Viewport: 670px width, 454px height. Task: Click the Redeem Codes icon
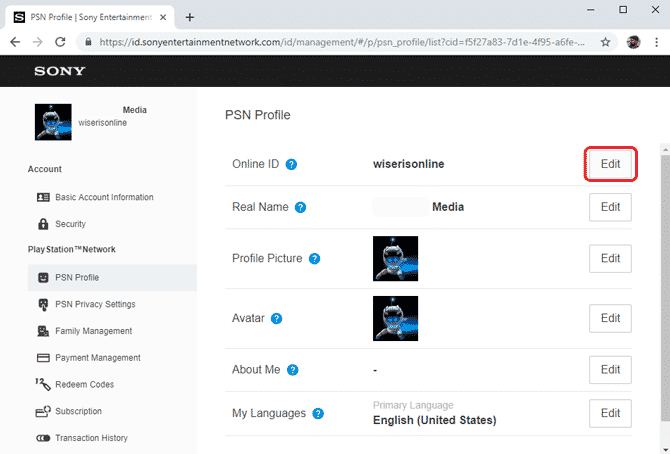click(43, 384)
